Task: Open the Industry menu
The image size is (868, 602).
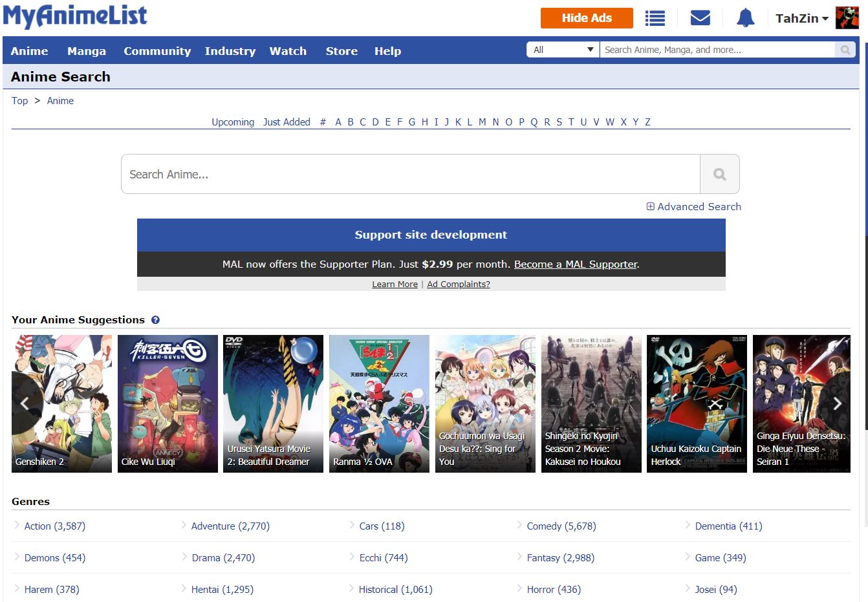Action: pos(230,51)
